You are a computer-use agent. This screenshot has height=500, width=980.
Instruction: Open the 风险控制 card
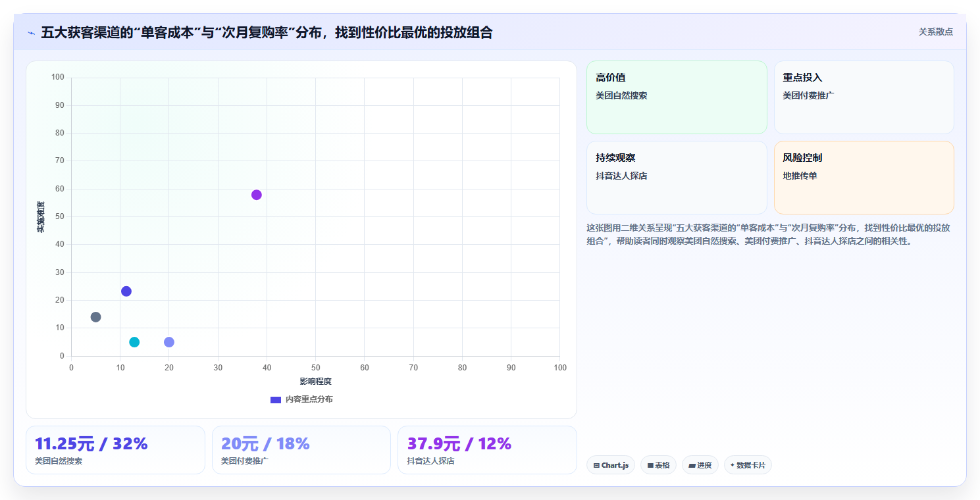[864, 178]
